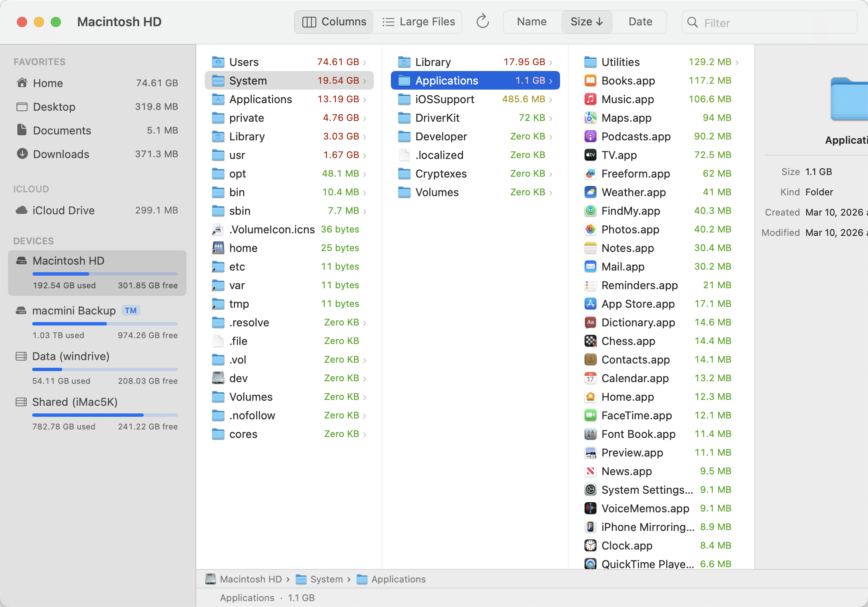Select the Shared (iMac5K) device
868x607 pixels.
(x=97, y=413)
